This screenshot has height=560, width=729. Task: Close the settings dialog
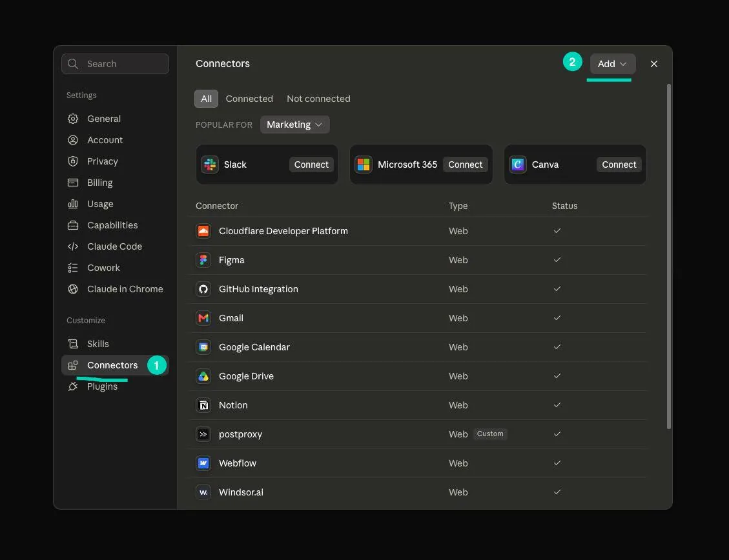pyautogui.click(x=653, y=64)
